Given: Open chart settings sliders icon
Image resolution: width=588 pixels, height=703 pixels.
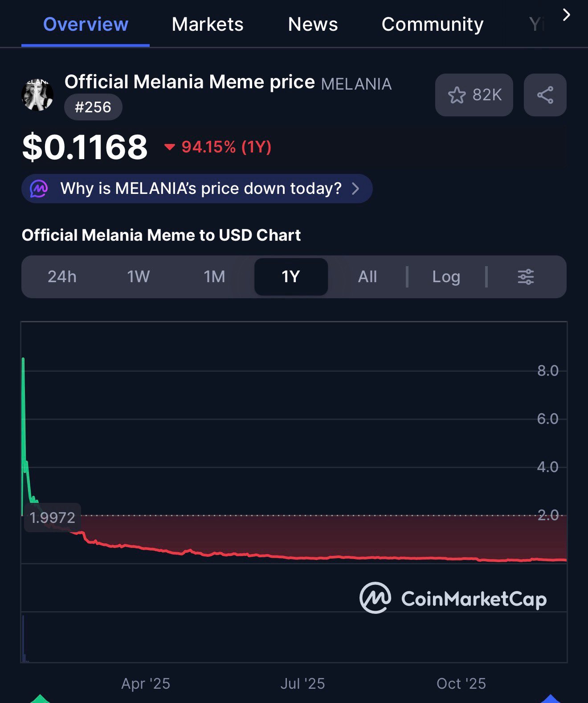Looking at the screenshot, I should coord(526,277).
